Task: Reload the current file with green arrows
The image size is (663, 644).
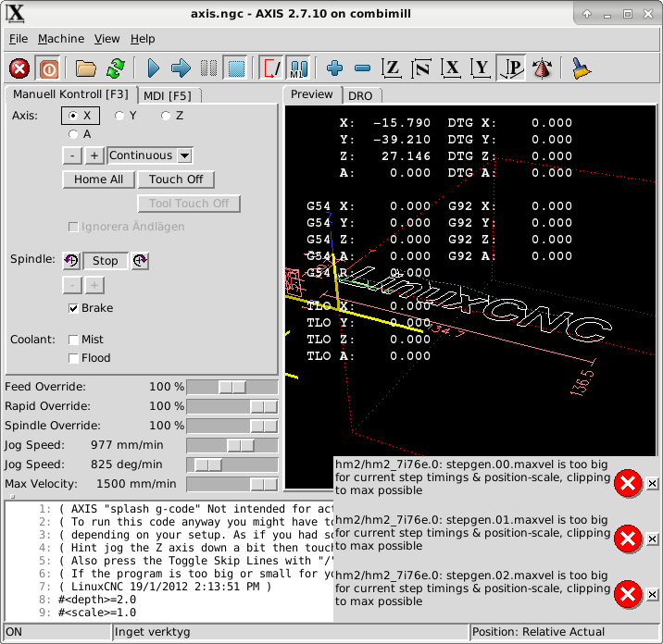Action: (x=116, y=68)
